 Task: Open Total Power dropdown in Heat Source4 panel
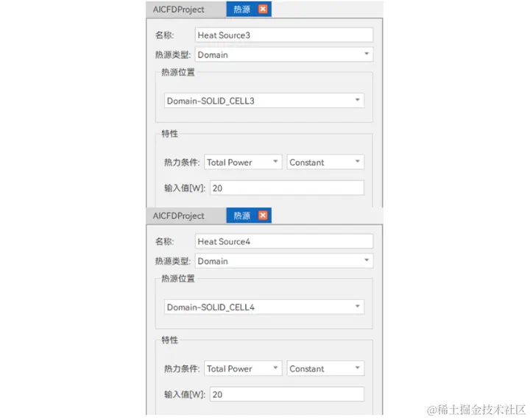click(x=243, y=369)
